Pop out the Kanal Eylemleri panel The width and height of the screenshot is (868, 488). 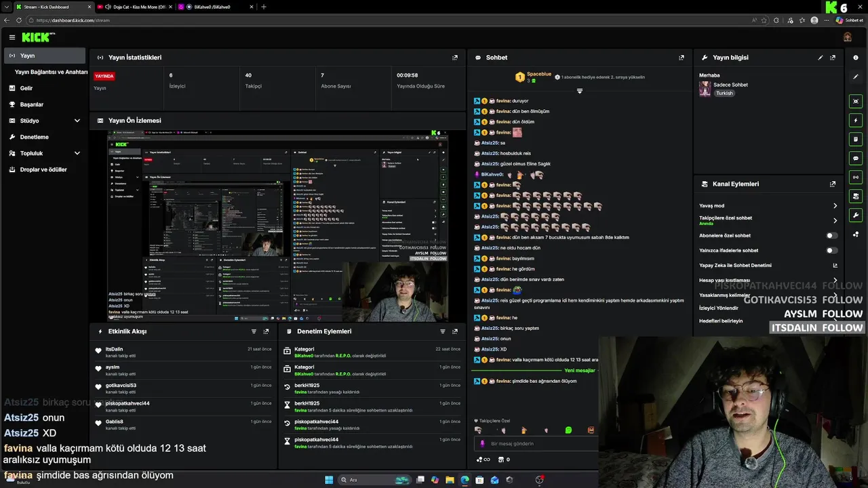pyautogui.click(x=833, y=184)
